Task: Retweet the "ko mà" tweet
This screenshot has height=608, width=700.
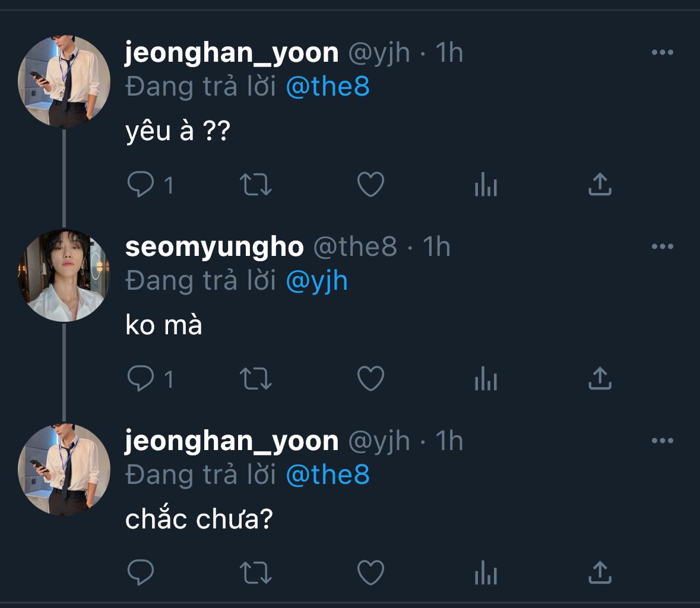Action: (x=255, y=379)
